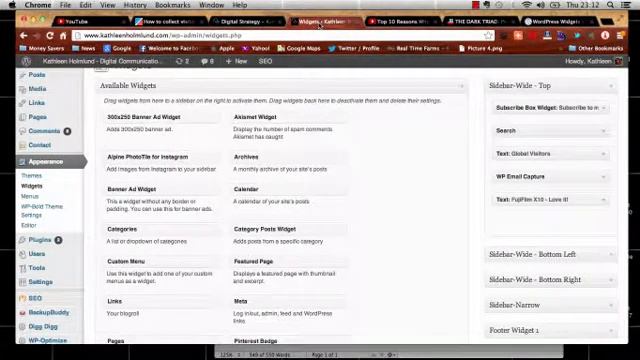Screen dimensions: 640x360
Task: Select the Alpine PhotoTile for Instagram widget
Action: pos(163,157)
